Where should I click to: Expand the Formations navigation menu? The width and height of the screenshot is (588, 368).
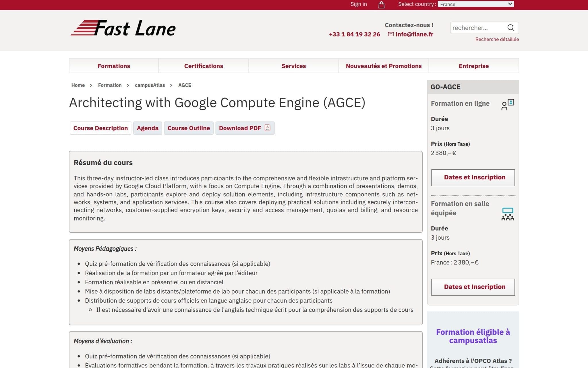tap(113, 66)
